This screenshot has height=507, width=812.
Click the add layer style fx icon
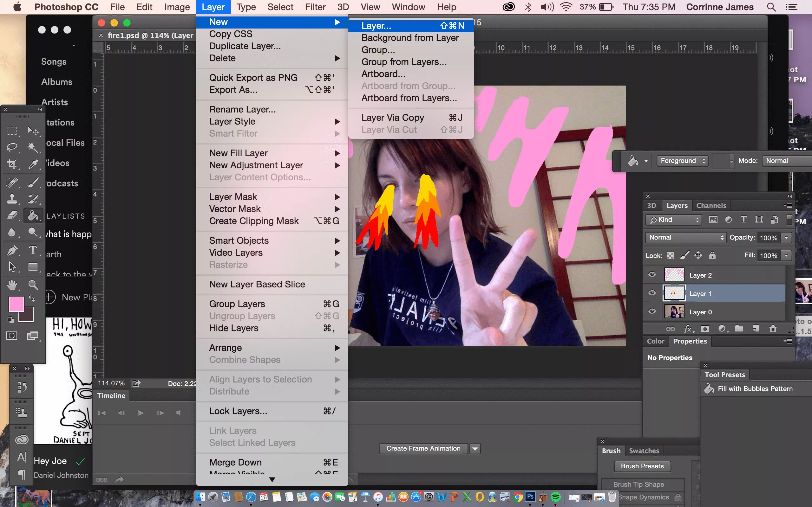pyautogui.click(x=688, y=329)
